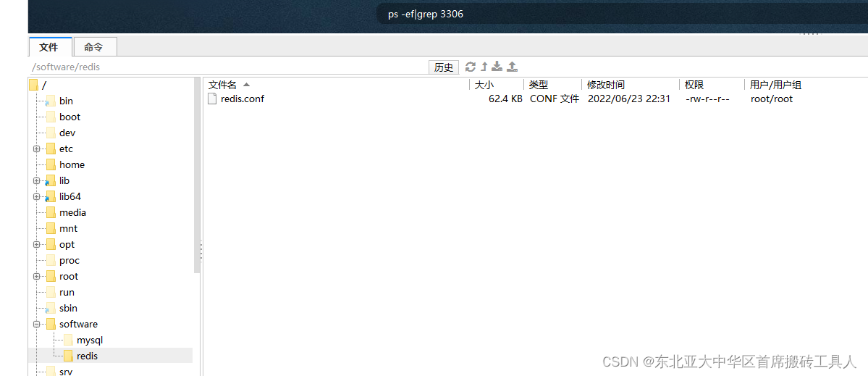Viewport: 868px width, 376px height.
Task: Go up to the parent directory via the arrow icon
Action: (x=484, y=67)
